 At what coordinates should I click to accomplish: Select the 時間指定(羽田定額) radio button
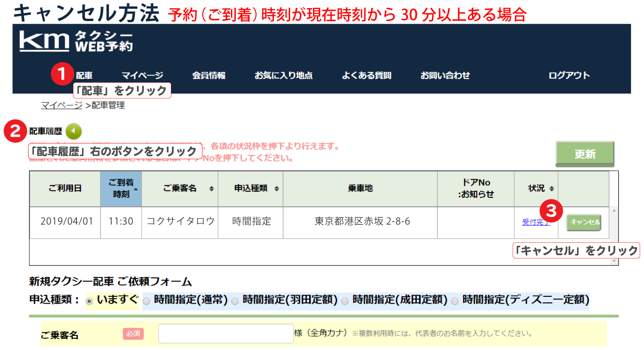(235, 301)
